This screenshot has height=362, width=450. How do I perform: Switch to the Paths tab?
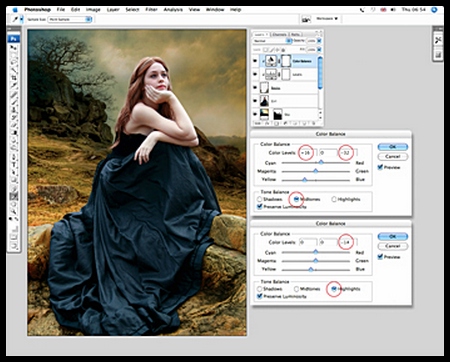coord(296,34)
